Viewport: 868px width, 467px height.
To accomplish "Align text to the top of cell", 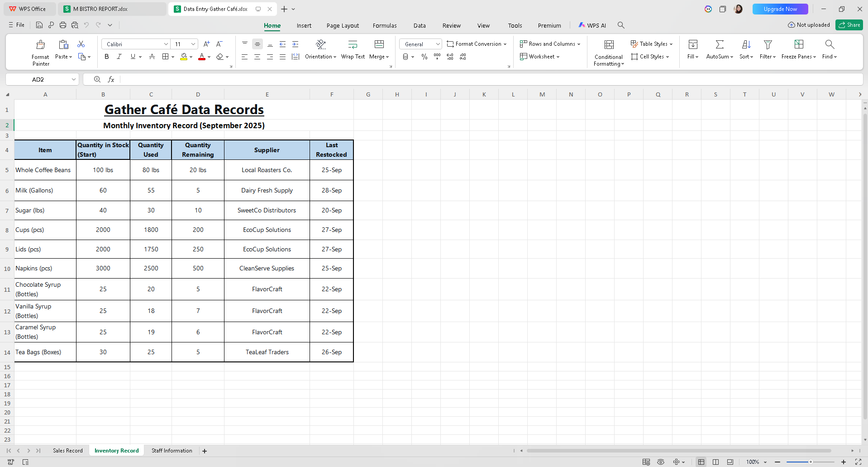I will coord(245,44).
